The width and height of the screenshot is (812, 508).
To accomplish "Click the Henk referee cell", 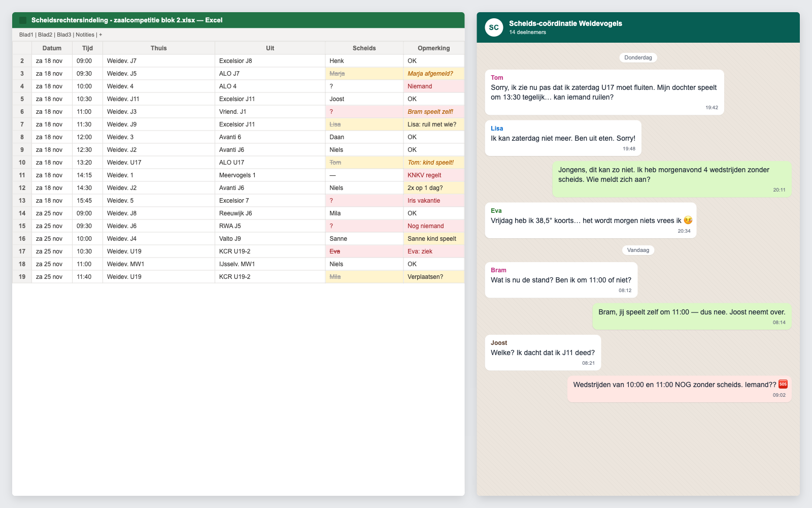I will (x=364, y=61).
